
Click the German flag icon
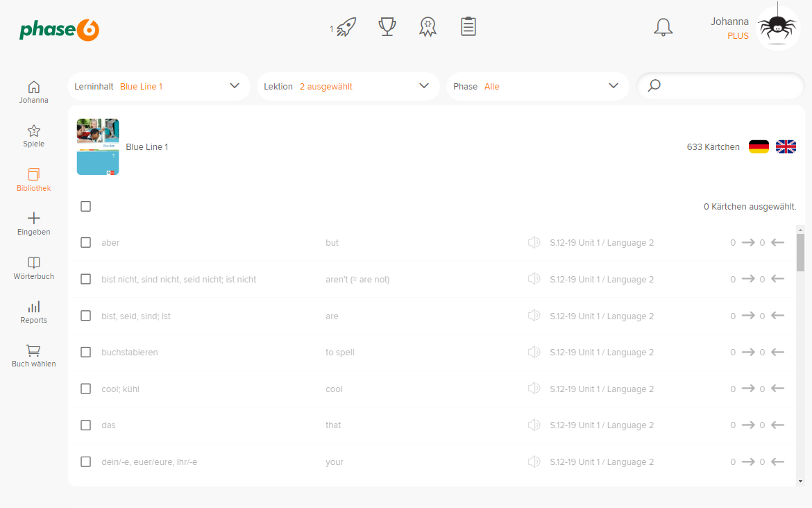click(x=759, y=146)
